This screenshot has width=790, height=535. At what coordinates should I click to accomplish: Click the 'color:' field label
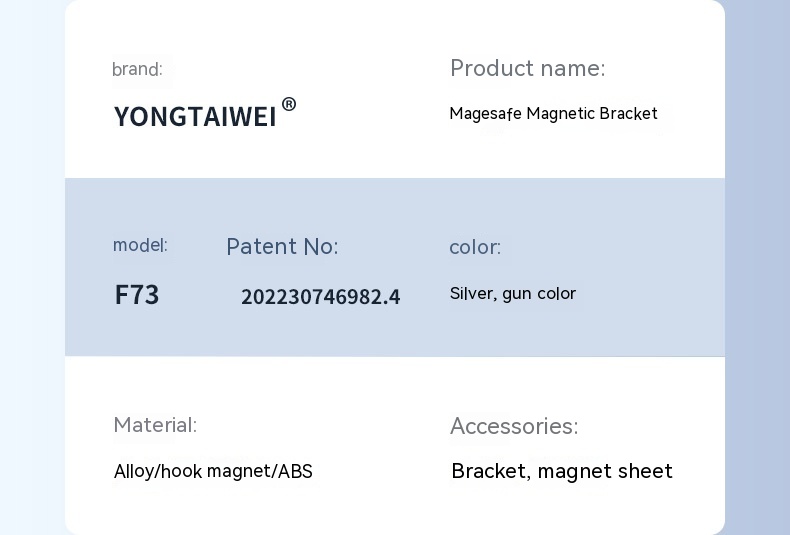[x=475, y=247]
